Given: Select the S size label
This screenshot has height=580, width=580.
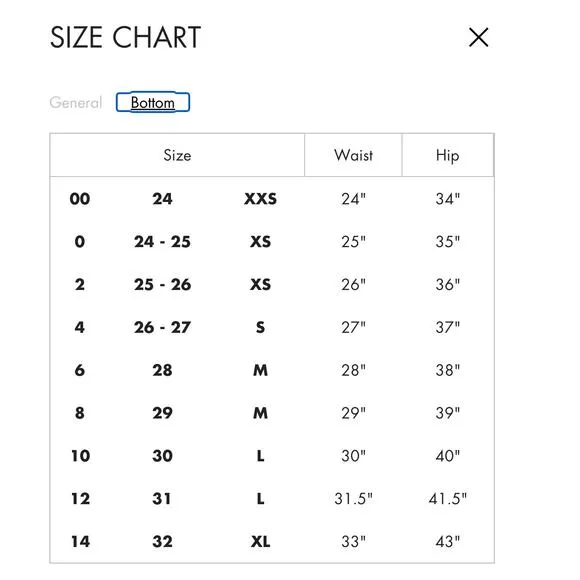Looking at the screenshot, I should pos(260,327).
